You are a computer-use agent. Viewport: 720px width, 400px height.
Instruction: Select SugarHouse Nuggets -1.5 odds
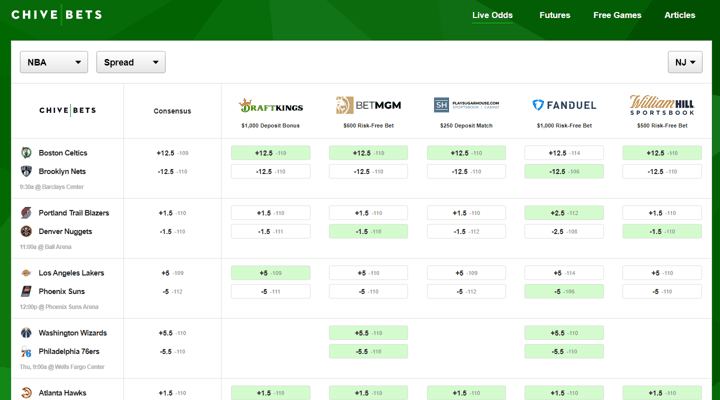466,231
